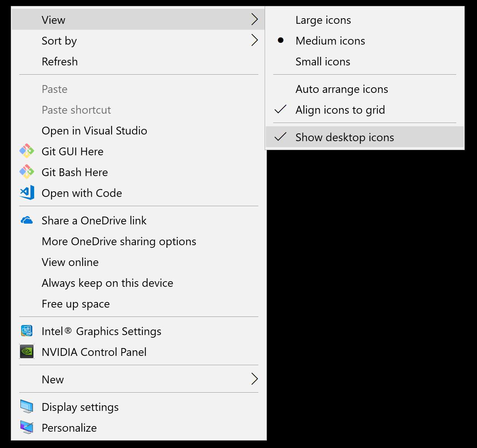Click the Intel Graphics Settings icon
This screenshot has height=448, width=477.
point(27,331)
